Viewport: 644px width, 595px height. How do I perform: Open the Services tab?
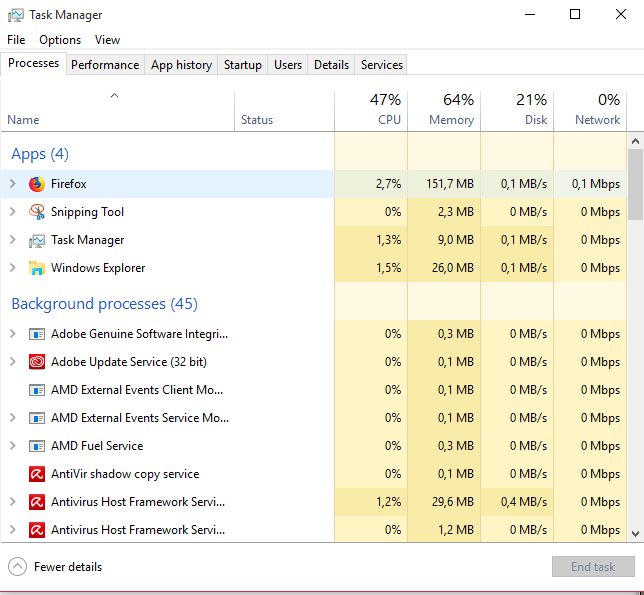click(x=381, y=65)
